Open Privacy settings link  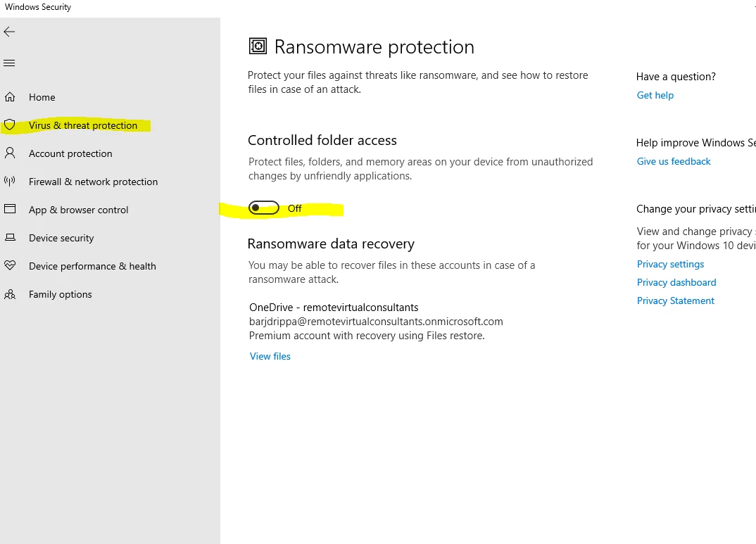670,264
